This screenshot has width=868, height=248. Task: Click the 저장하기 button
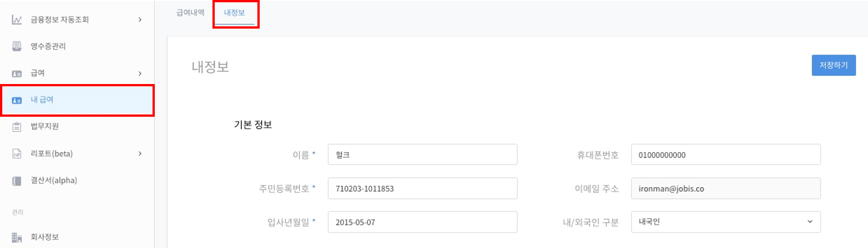pyautogui.click(x=833, y=65)
